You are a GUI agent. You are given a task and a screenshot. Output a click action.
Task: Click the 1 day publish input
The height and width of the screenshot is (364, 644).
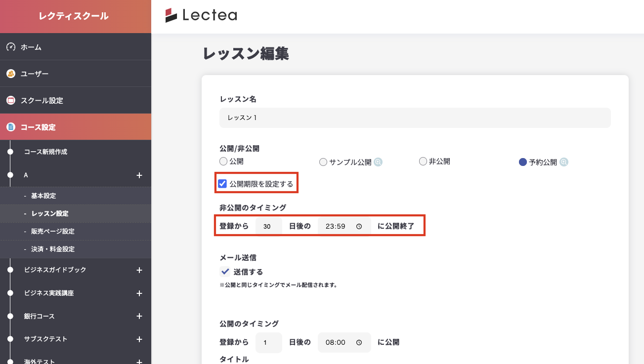[x=269, y=342]
